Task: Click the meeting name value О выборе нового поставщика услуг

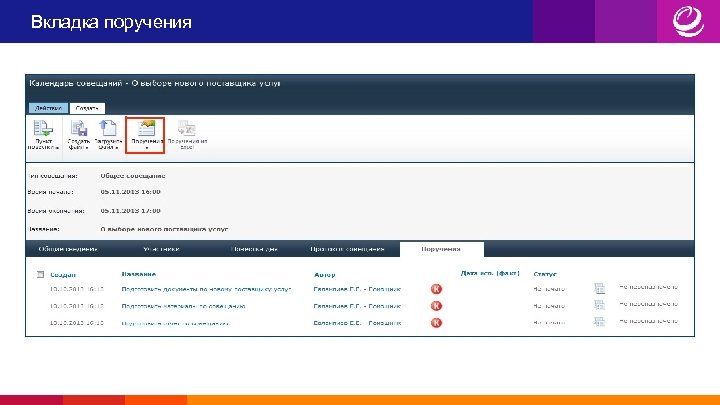Action: point(164,229)
